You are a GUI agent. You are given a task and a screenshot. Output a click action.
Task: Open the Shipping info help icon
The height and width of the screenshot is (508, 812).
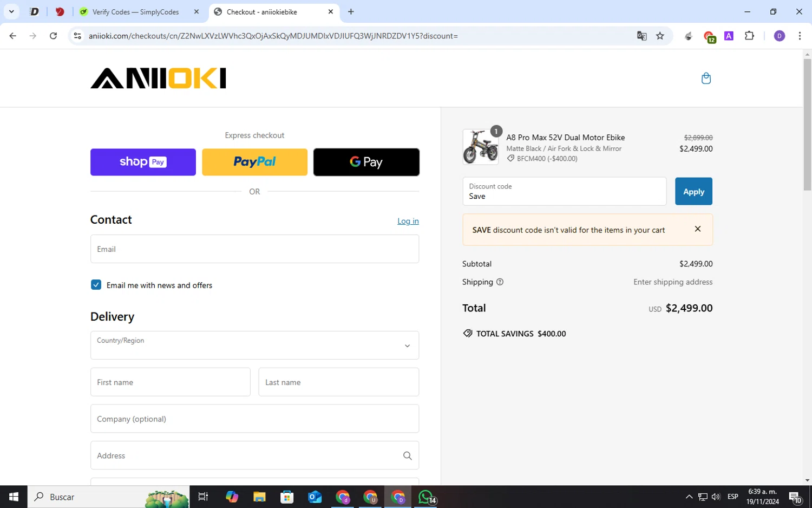pyautogui.click(x=500, y=282)
